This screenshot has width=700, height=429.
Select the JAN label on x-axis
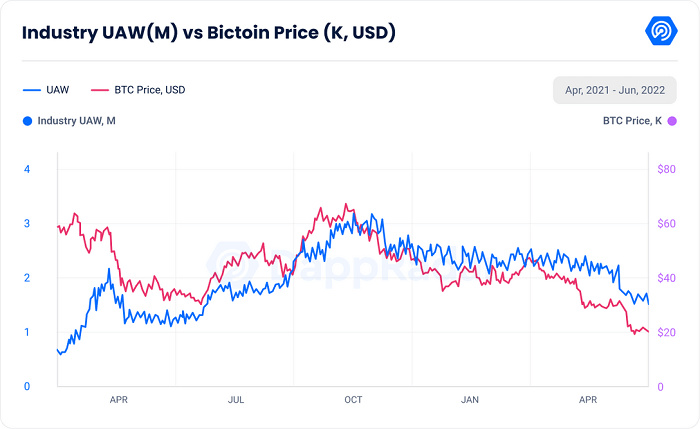click(470, 400)
